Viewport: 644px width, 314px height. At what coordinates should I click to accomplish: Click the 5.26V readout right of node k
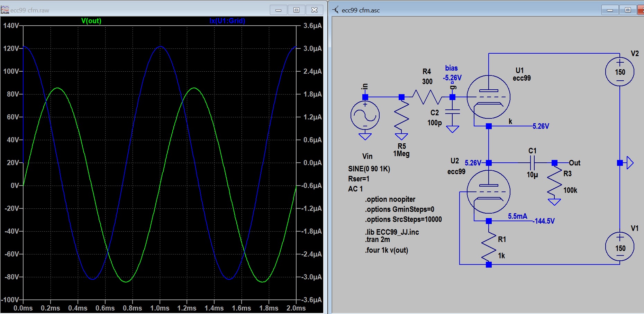click(x=541, y=126)
